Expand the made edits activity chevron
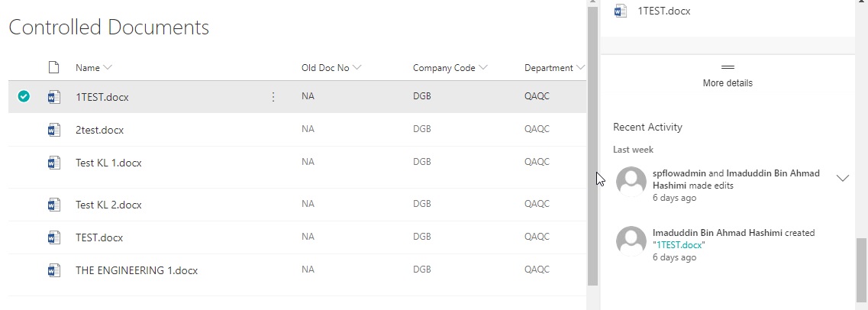Viewport: 868px width, 310px height. (843, 178)
